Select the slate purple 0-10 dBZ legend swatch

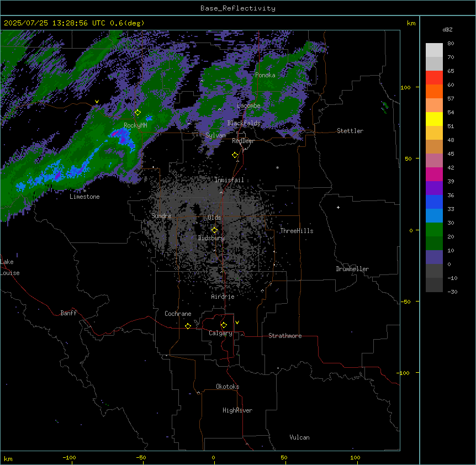(434, 257)
